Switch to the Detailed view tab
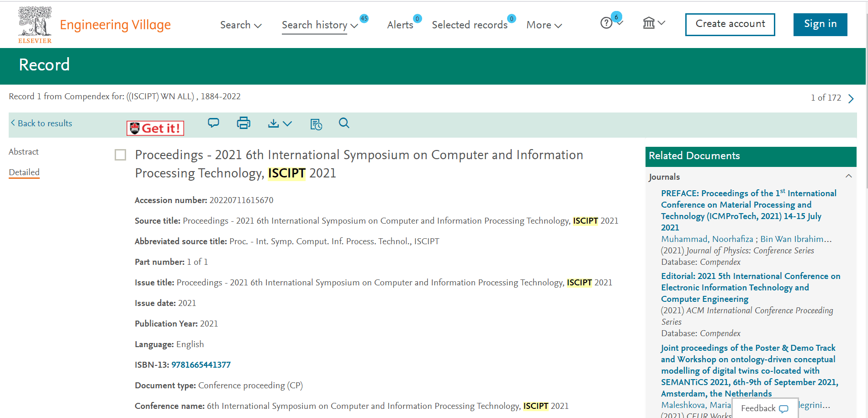Image resolution: width=868 pixels, height=418 pixels. pos(24,172)
